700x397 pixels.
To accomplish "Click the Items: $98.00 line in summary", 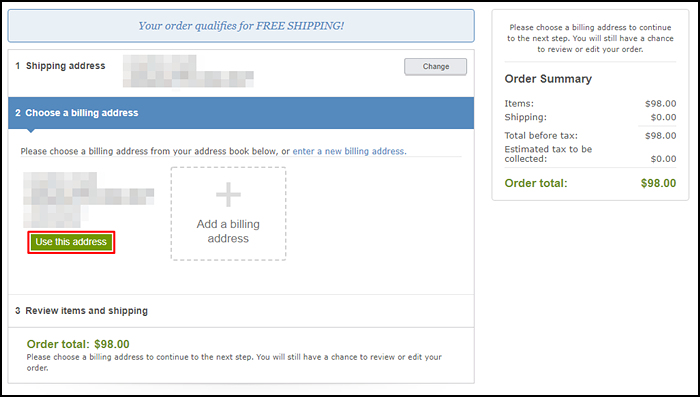I will [x=590, y=104].
